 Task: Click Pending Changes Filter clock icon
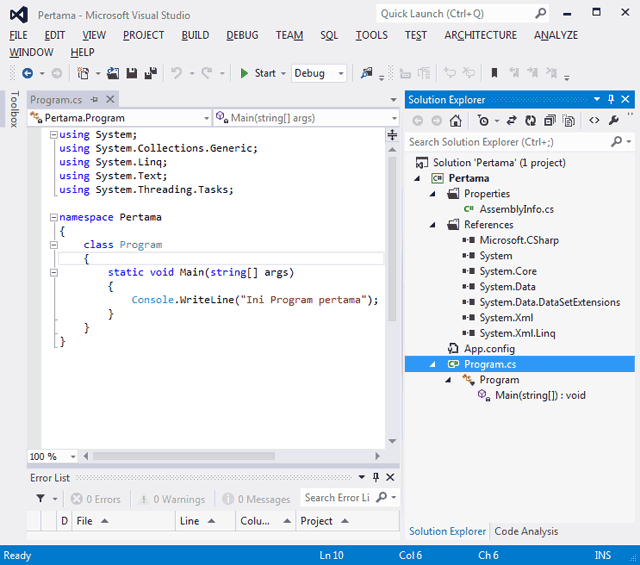coord(483,120)
